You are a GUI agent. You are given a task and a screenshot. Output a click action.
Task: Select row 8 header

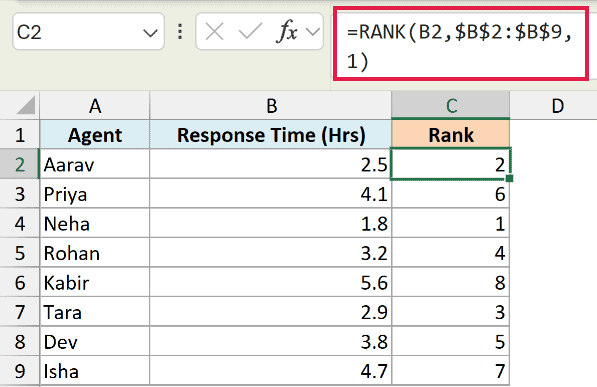20,341
